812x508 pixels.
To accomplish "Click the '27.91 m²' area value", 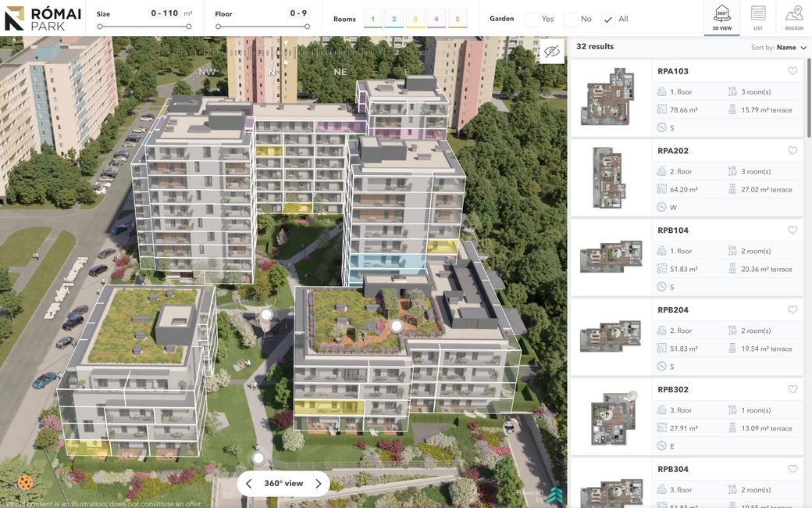I will (684, 428).
